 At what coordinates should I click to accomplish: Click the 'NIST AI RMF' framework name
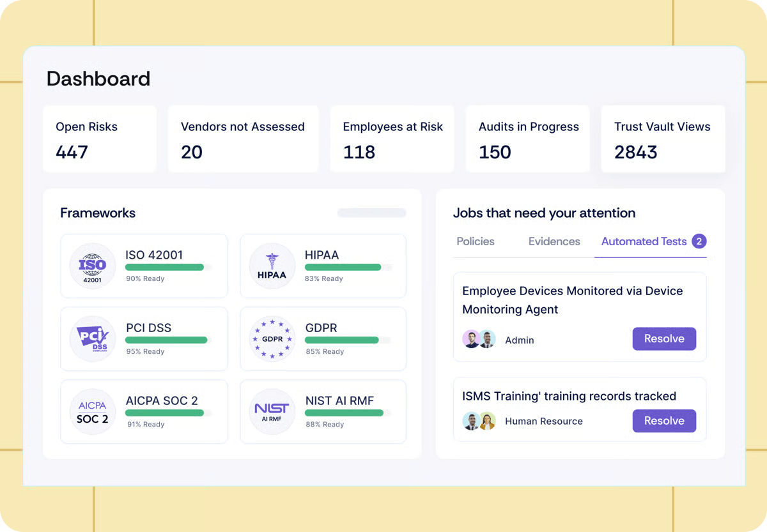(339, 400)
